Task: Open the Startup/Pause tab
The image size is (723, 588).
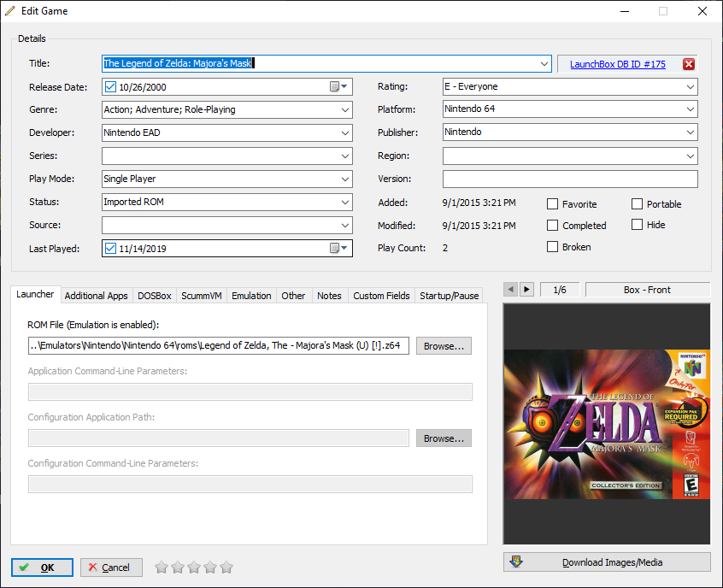Action: [x=450, y=296]
